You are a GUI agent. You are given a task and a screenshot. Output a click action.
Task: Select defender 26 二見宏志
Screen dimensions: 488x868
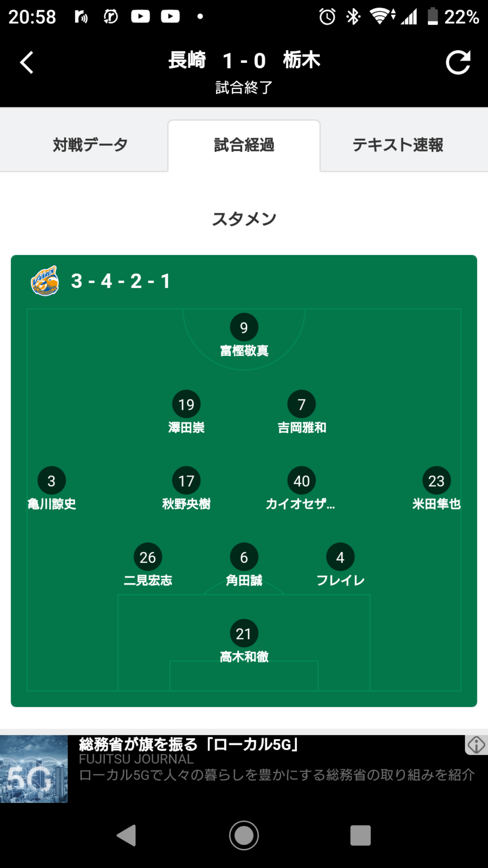pyautogui.click(x=148, y=557)
